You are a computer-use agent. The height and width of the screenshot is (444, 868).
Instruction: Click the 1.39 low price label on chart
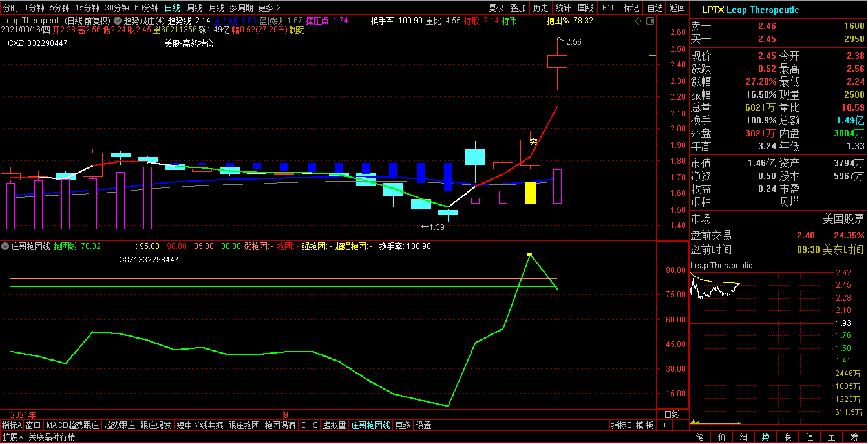tap(436, 227)
